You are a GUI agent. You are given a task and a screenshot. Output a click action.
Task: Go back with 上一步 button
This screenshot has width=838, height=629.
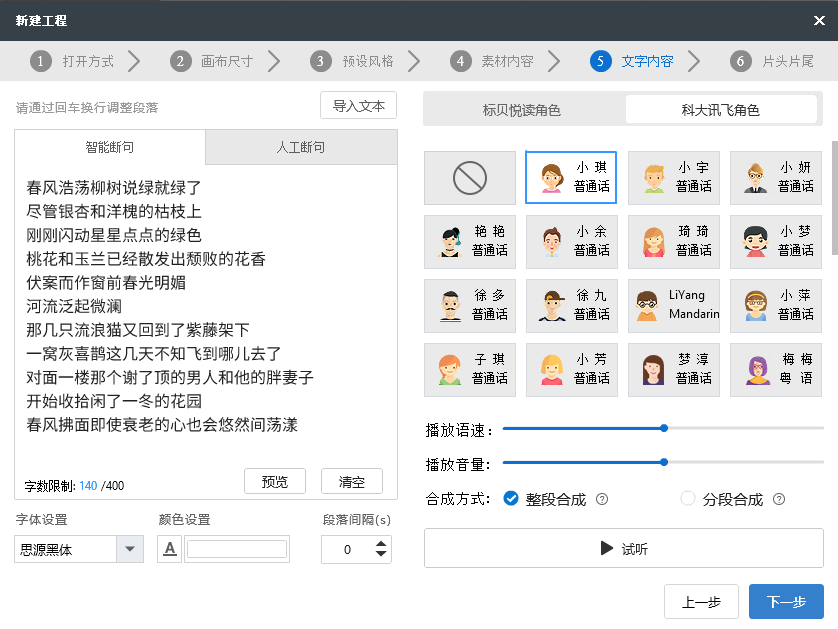click(701, 602)
